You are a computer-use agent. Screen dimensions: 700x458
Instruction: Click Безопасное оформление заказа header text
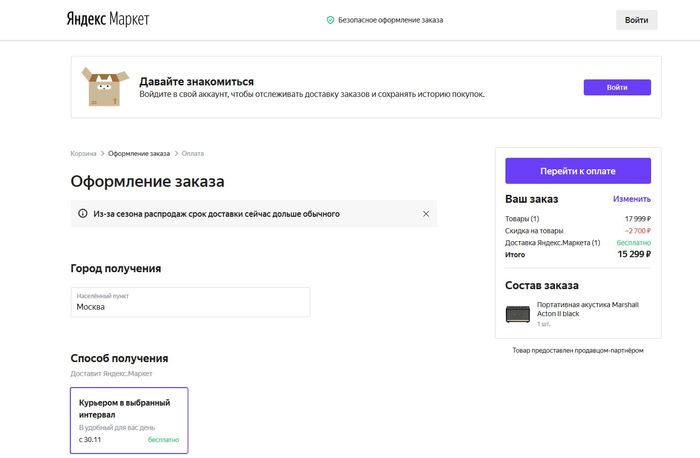tap(390, 20)
